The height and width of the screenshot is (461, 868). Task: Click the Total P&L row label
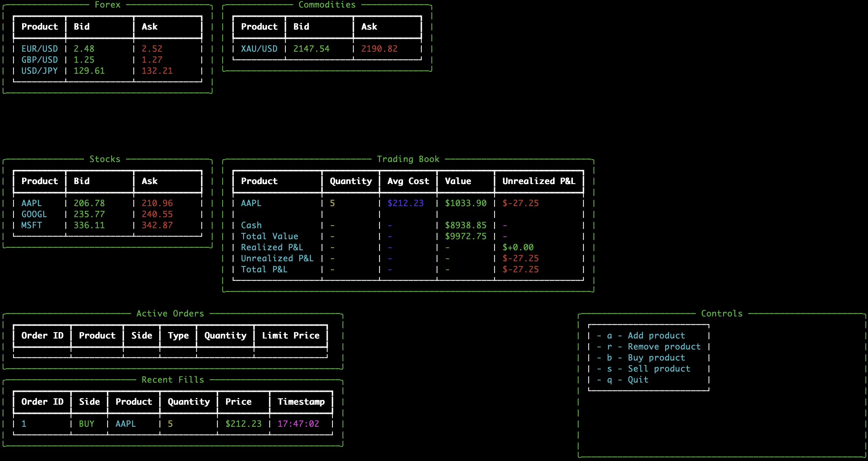coord(264,269)
